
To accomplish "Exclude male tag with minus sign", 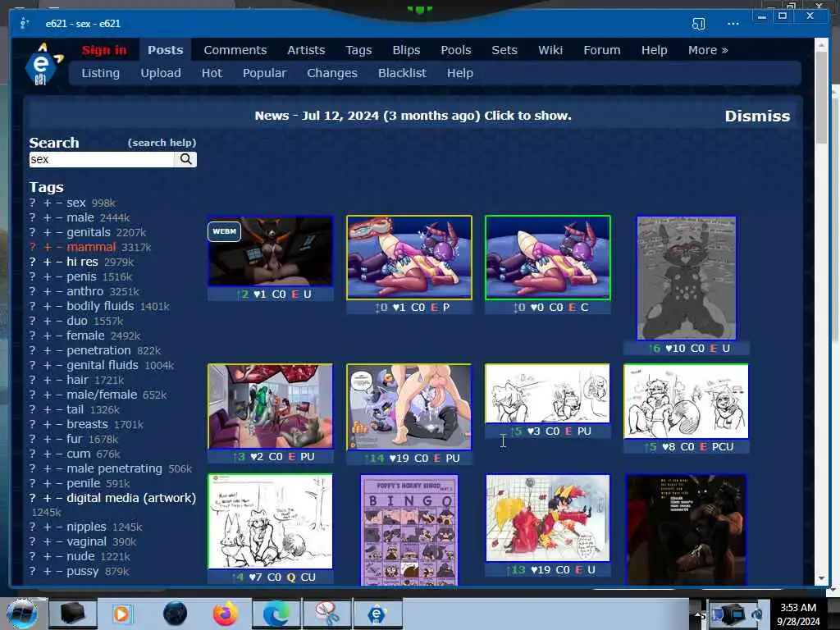I will (59, 217).
